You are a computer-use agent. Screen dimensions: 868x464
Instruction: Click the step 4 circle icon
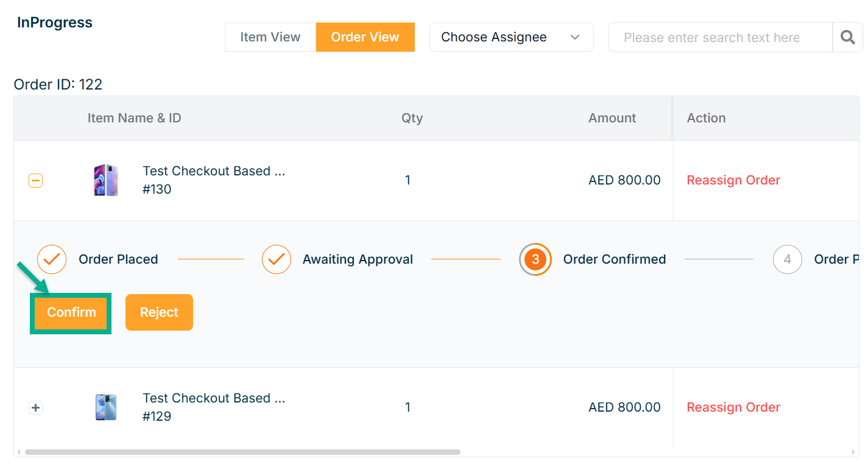pos(787,259)
